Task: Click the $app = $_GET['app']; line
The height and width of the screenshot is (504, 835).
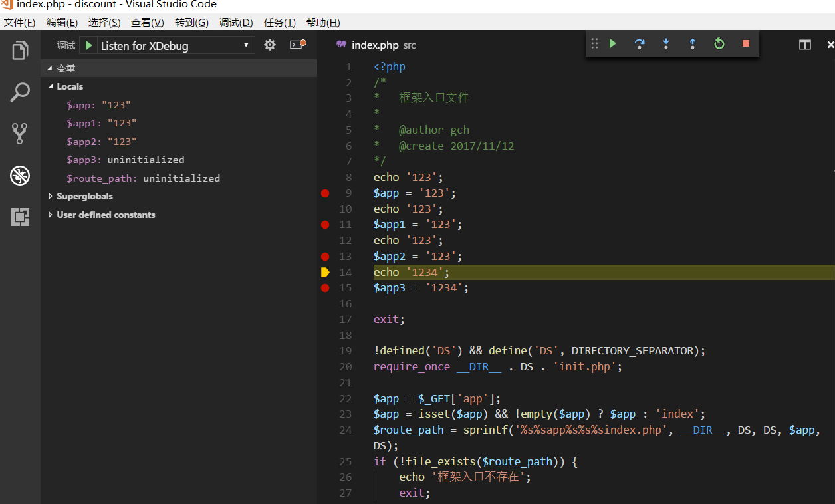Action: 437,399
